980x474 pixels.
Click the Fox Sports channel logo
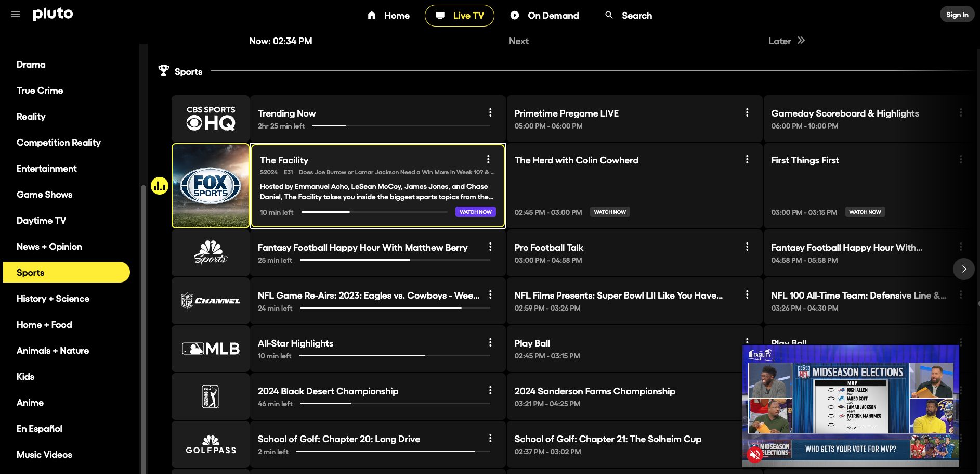210,186
